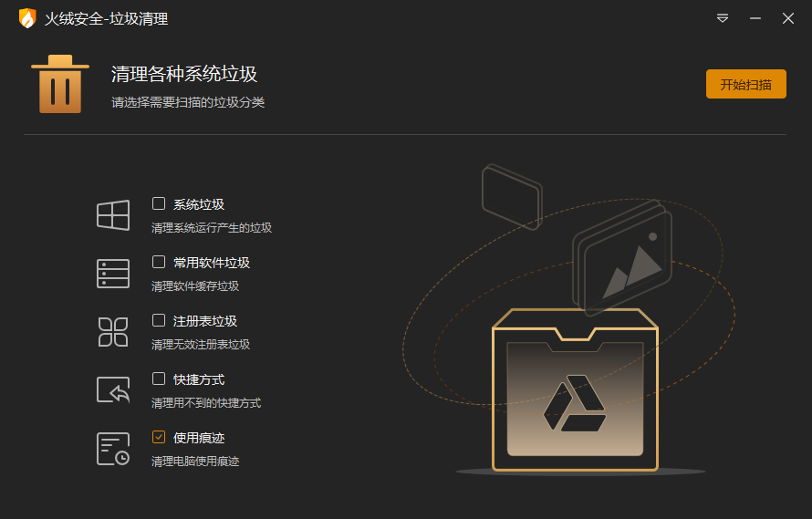Viewport: 812px width, 519px height.
Task: Minimize the junk cleanup window
Action: click(755, 18)
